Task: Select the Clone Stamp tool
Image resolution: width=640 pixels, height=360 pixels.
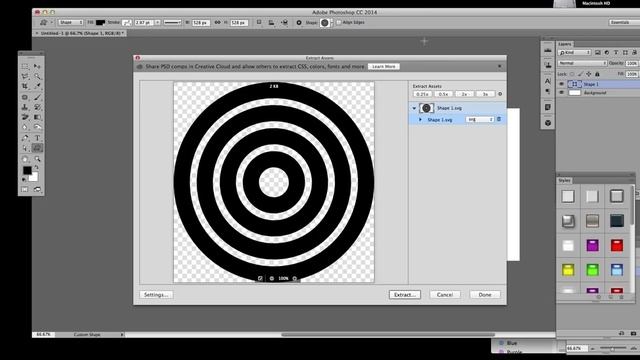Action: pyautogui.click(x=25, y=107)
